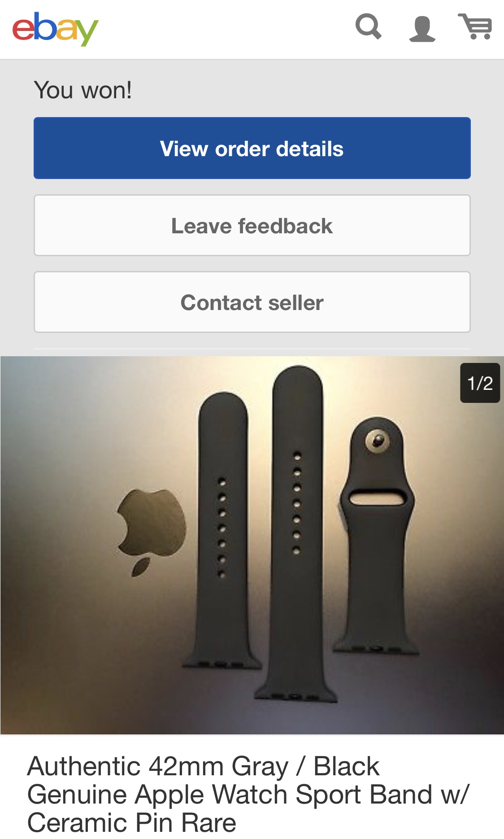Click the Contact seller button
Image resolution: width=504 pixels, height=839 pixels.
(252, 302)
